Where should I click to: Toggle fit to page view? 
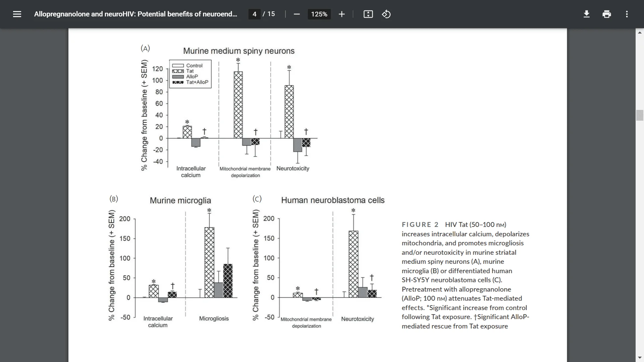pyautogui.click(x=368, y=14)
